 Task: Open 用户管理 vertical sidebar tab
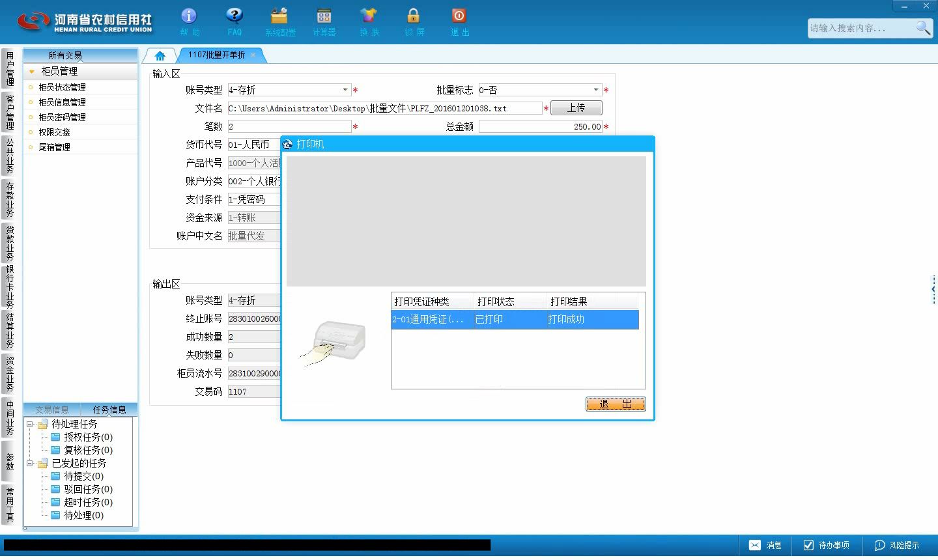[x=9, y=68]
